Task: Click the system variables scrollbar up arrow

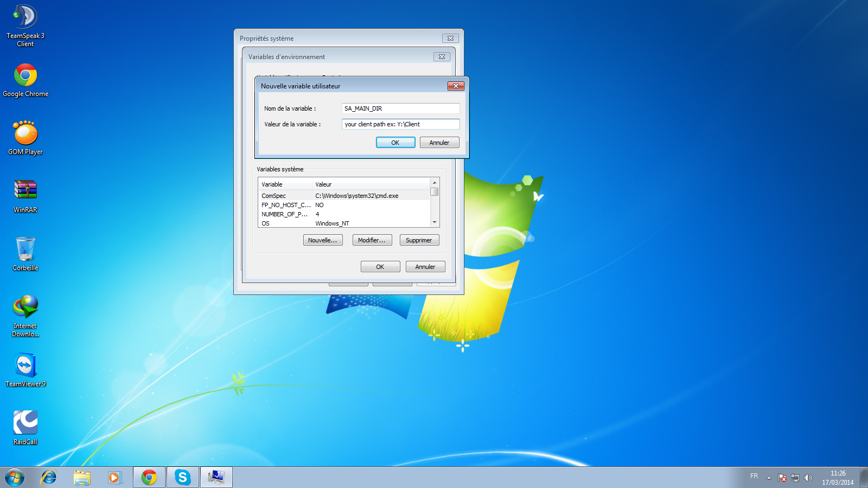Action: point(435,183)
